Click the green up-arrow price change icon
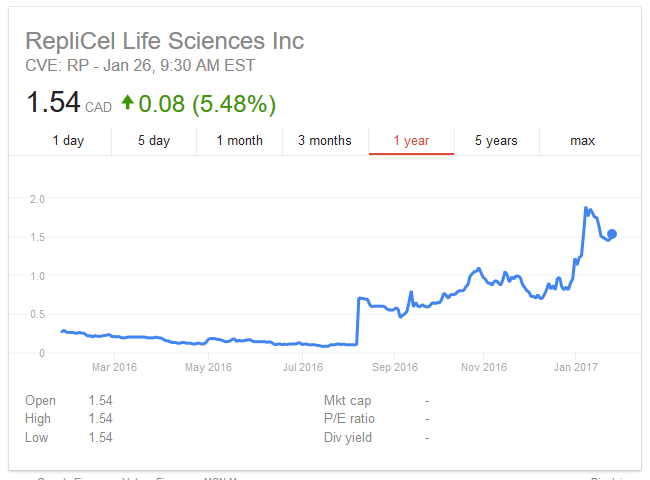This screenshot has width=650, height=480. coord(127,102)
